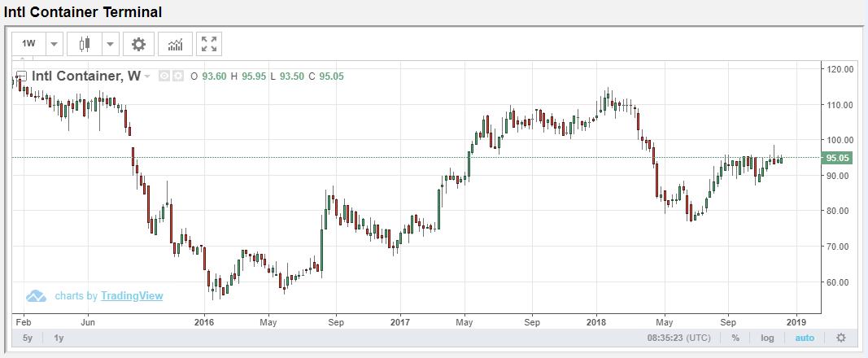Switch to the 5y time range
Viewport: 868px width, 358px height.
[x=28, y=338]
